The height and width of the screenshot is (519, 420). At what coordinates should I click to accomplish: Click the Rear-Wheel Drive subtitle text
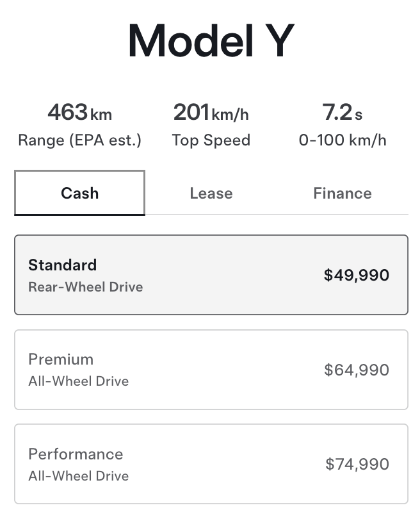(x=85, y=286)
